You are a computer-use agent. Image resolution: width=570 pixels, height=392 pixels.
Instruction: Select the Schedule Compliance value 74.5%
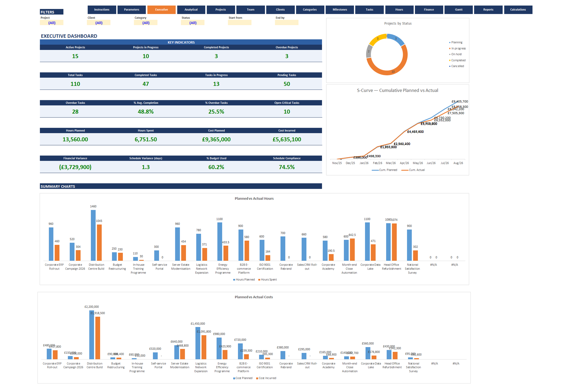point(287,167)
